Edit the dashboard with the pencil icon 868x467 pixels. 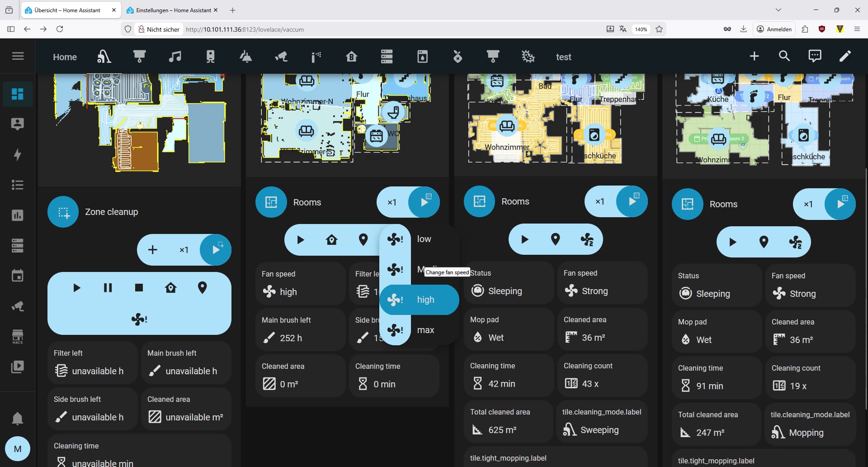click(x=845, y=56)
